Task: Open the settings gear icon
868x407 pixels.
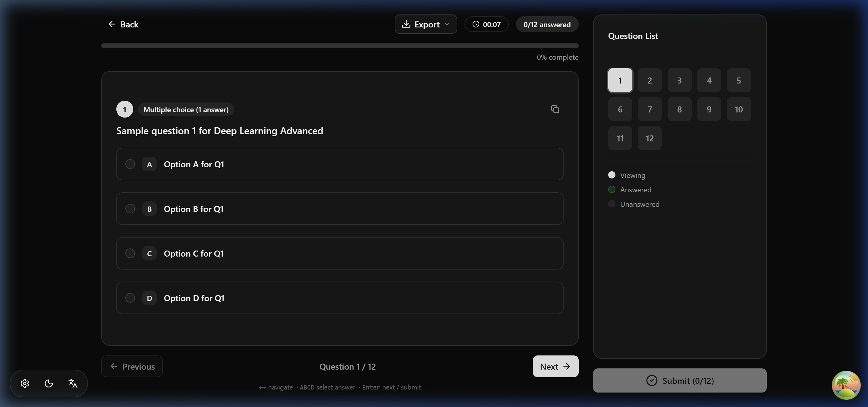Action: (25, 383)
